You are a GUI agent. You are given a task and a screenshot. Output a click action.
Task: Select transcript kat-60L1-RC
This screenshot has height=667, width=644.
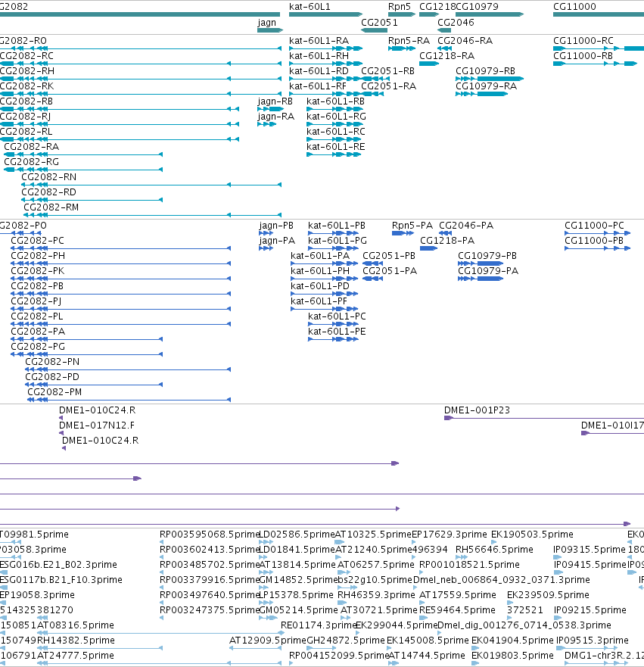tap(336, 132)
